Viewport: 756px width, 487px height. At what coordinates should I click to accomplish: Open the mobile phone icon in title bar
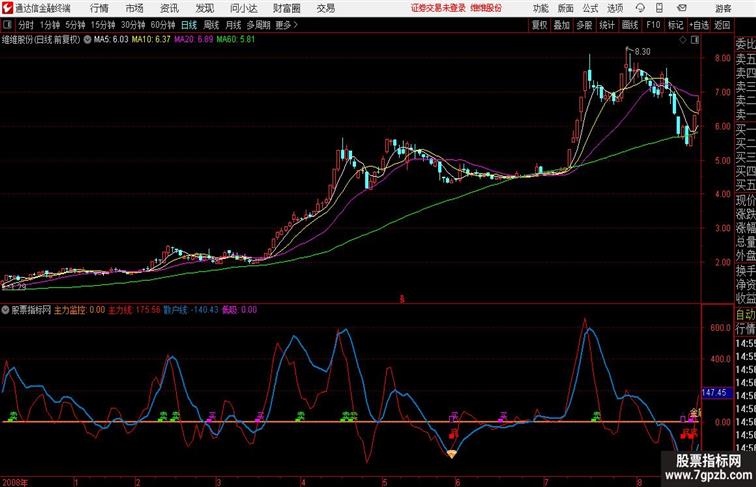tap(659, 8)
